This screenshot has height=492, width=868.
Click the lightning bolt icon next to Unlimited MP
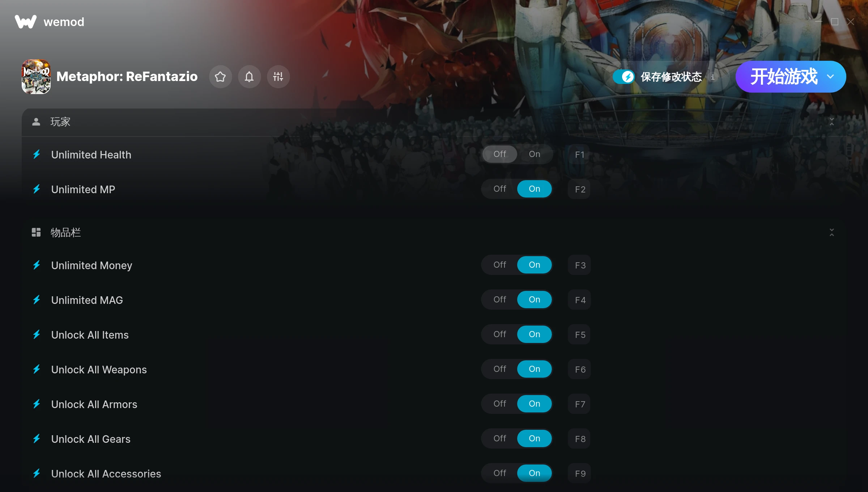(x=37, y=189)
